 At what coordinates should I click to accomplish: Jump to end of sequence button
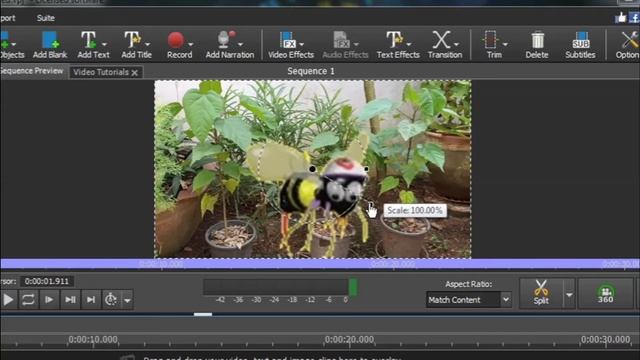[91, 300]
